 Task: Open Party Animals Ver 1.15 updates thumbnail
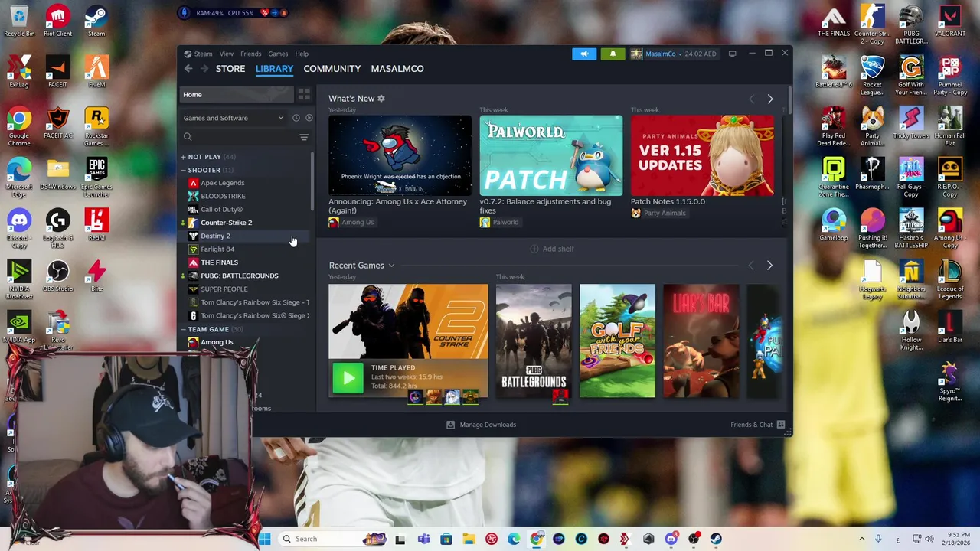[702, 155]
